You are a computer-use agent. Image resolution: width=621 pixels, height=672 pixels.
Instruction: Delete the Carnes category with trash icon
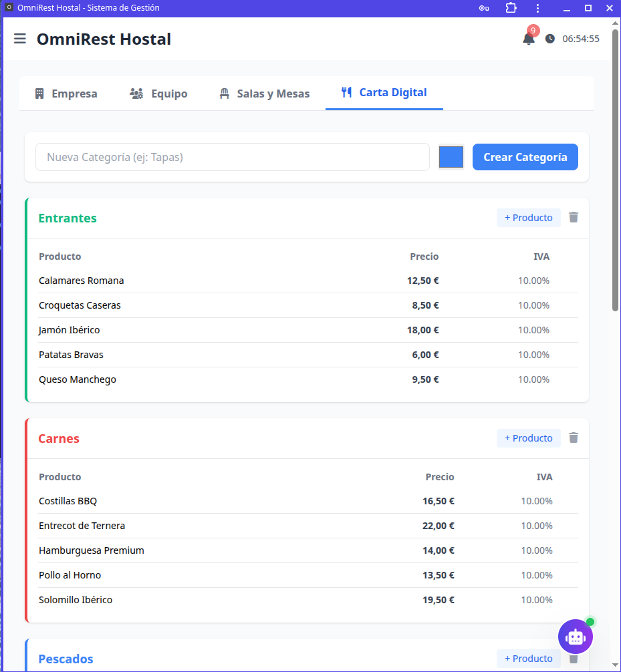(574, 438)
